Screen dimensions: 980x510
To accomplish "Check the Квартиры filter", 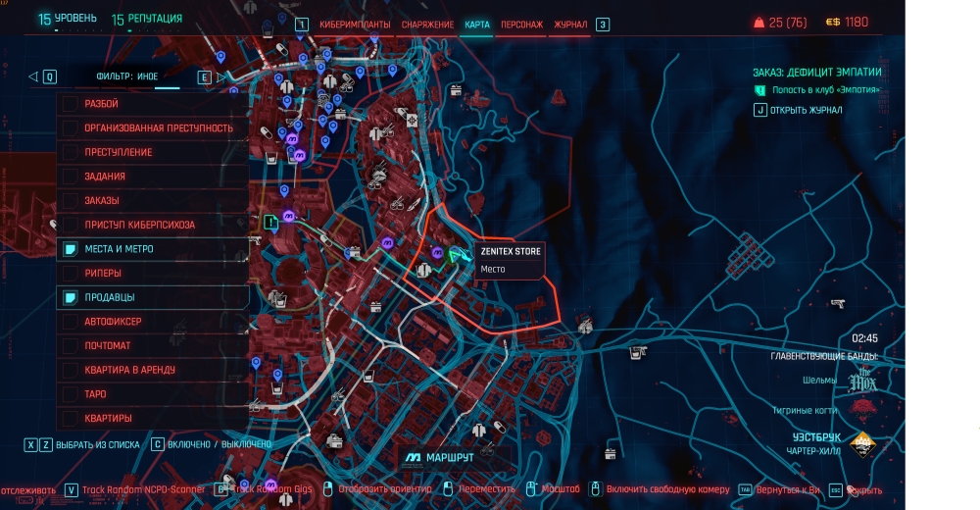I will (x=70, y=418).
